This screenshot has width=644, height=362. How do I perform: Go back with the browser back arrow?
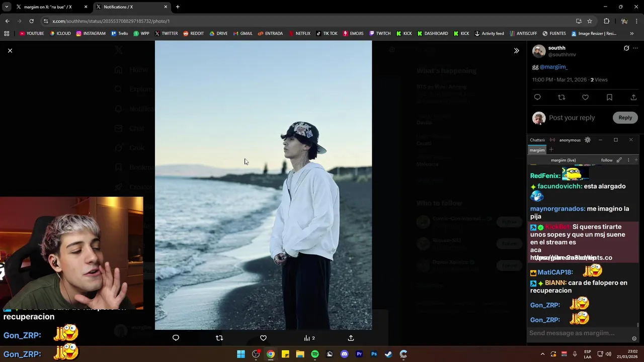[7, 21]
